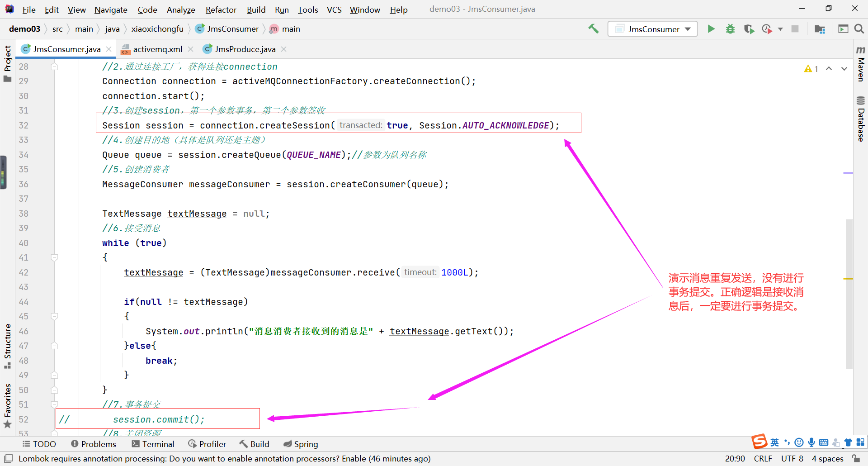
Task: Open the TODO tool window
Action: tap(39, 444)
